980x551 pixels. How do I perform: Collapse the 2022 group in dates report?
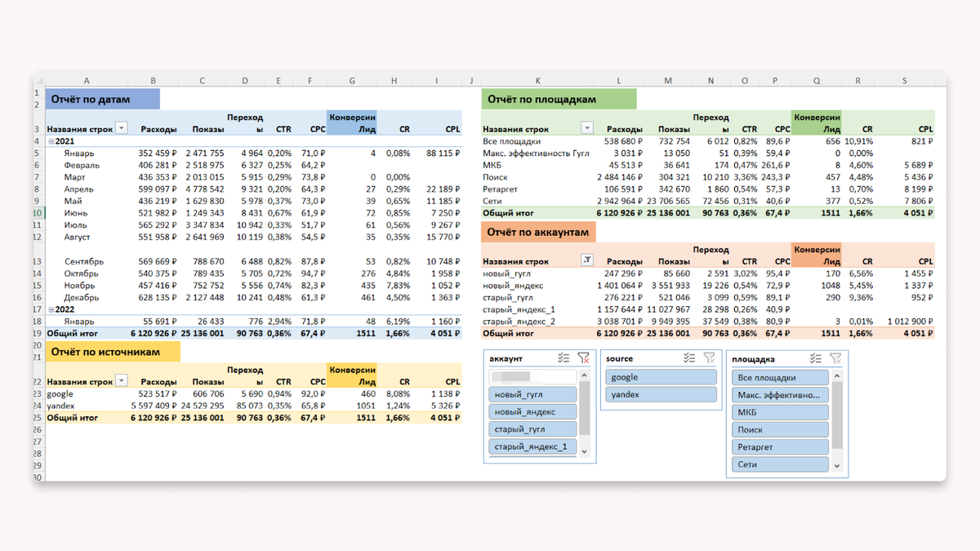pyautogui.click(x=51, y=309)
